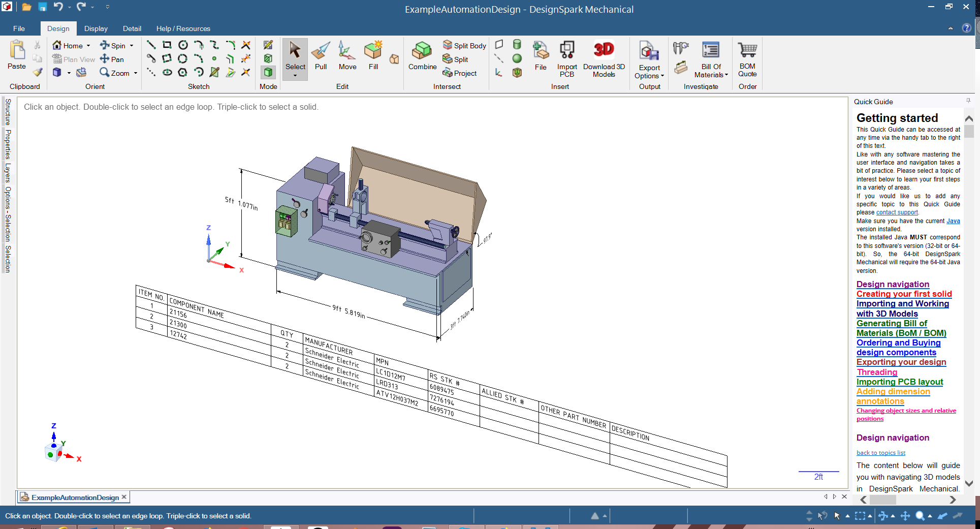
Task: Request a BOM Quote
Action: 747,58
